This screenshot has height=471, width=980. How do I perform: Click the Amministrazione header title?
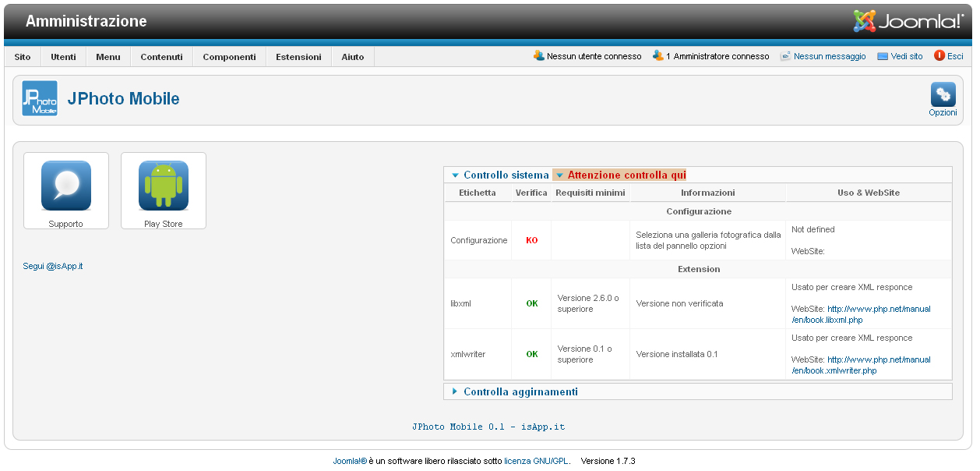point(86,22)
